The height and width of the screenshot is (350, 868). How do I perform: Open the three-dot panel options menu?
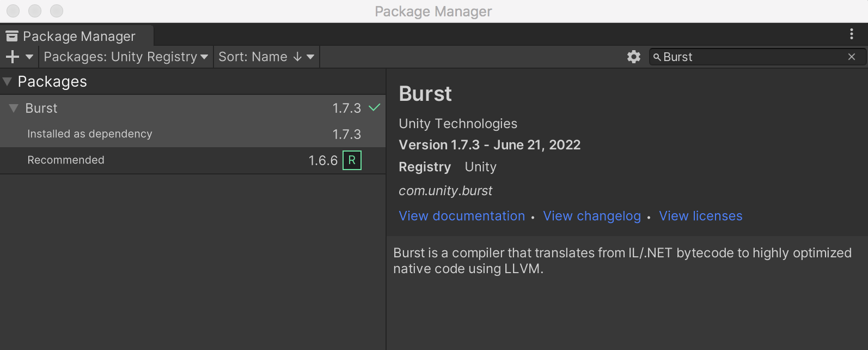tap(852, 34)
